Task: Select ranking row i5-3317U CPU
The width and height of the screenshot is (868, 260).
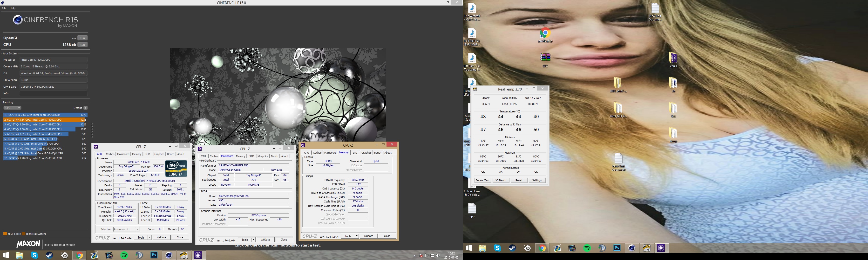Action: pos(45,158)
